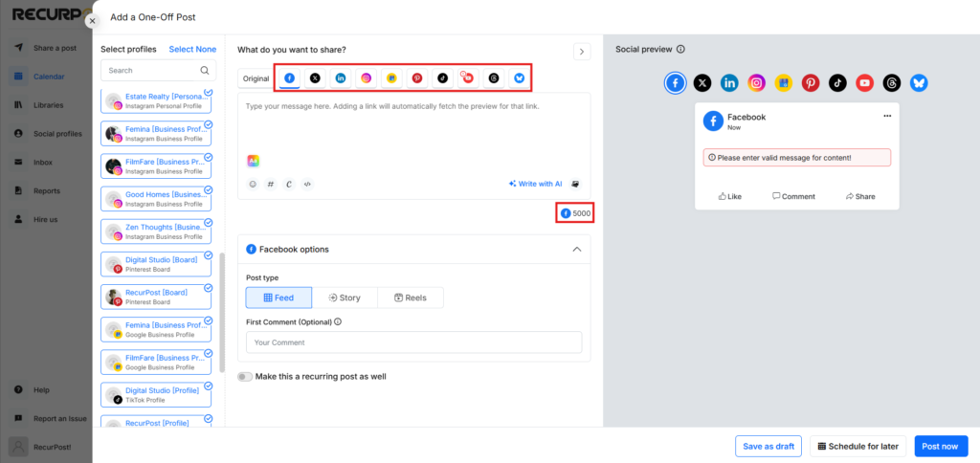The width and height of the screenshot is (980, 463).
Task: Switch editor to the Bluesky tab
Action: [519, 78]
